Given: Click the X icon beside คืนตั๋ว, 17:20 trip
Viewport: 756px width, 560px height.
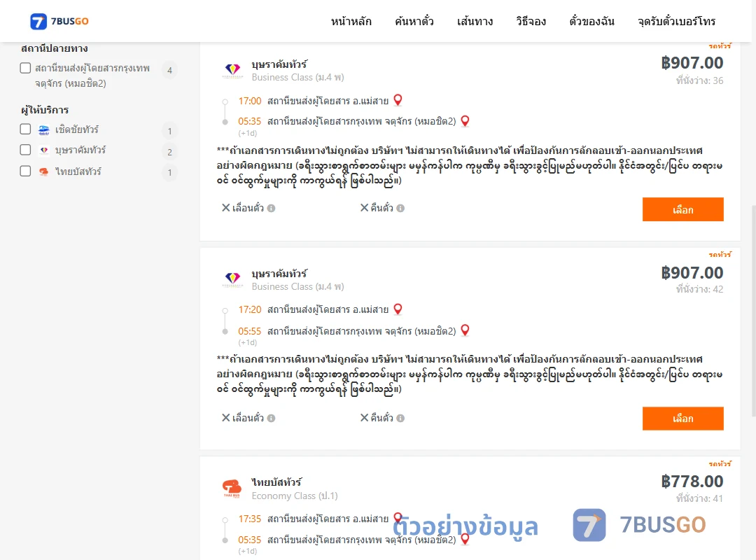Looking at the screenshot, I should click(x=365, y=418).
